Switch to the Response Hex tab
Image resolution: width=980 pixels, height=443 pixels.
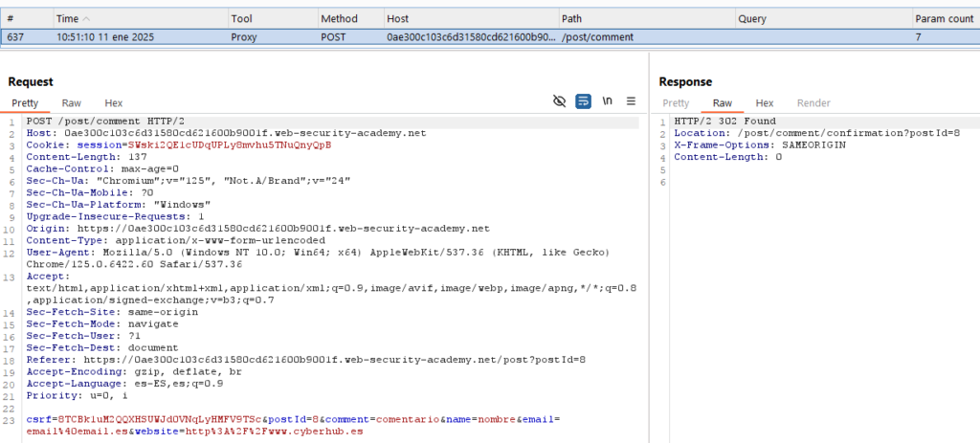(x=765, y=103)
